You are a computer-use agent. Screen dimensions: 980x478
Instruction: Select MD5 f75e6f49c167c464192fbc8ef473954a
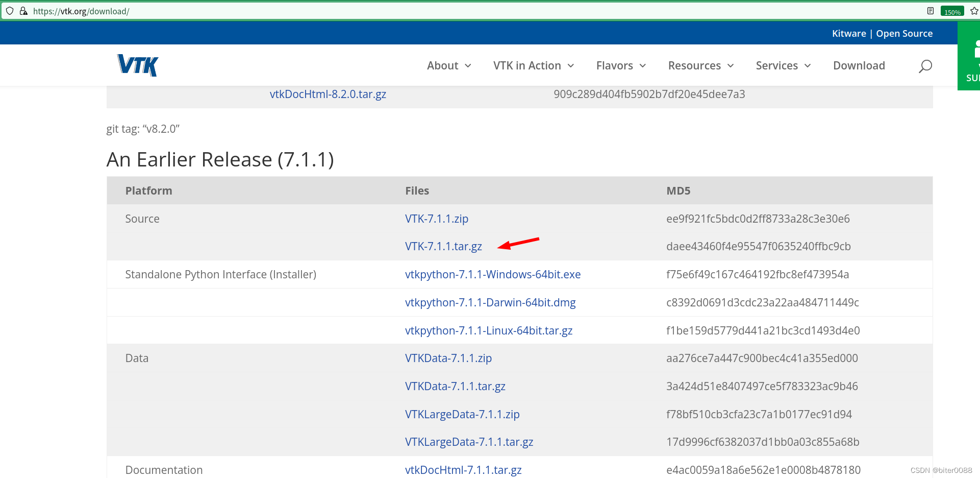pos(758,274)
